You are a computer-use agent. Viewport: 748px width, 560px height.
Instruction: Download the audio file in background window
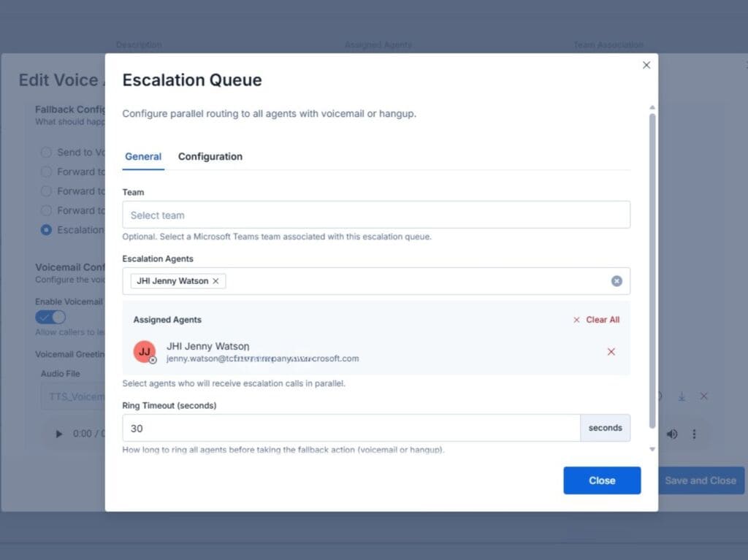tap(682, 396)
